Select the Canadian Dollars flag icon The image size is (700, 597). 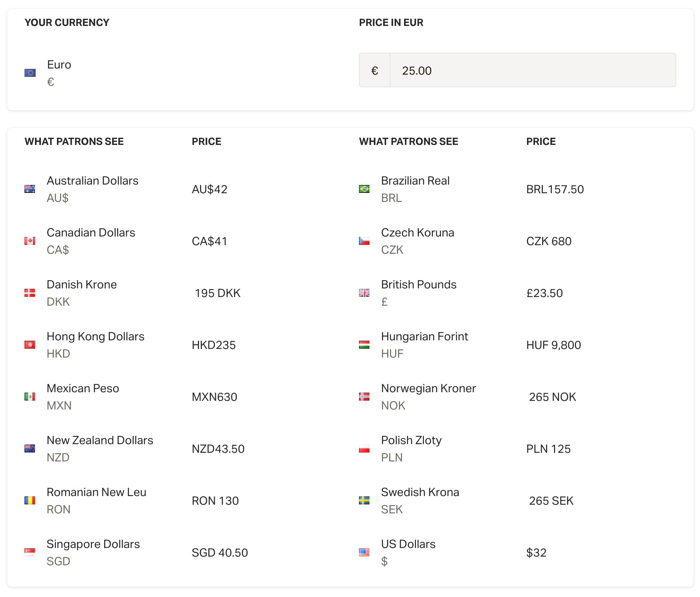(30, 240)
